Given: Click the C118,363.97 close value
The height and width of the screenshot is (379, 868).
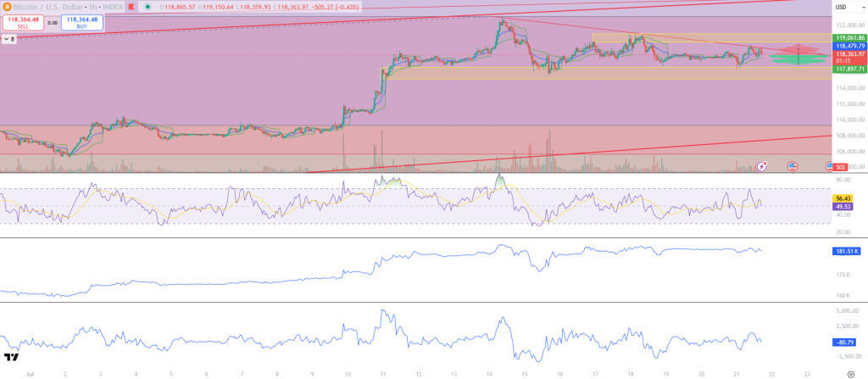Looking at the screenshot, I should click(x=292, y=7).
